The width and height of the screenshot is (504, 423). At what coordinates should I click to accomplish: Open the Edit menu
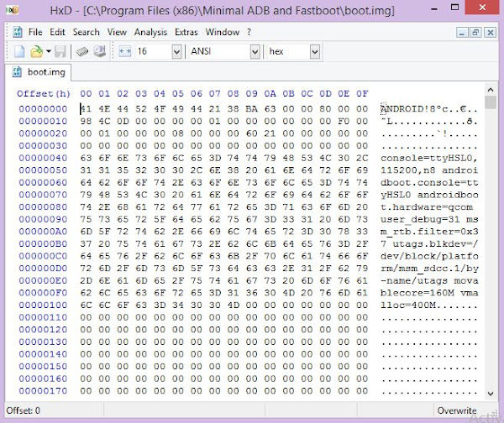click(x=57, y=32)
